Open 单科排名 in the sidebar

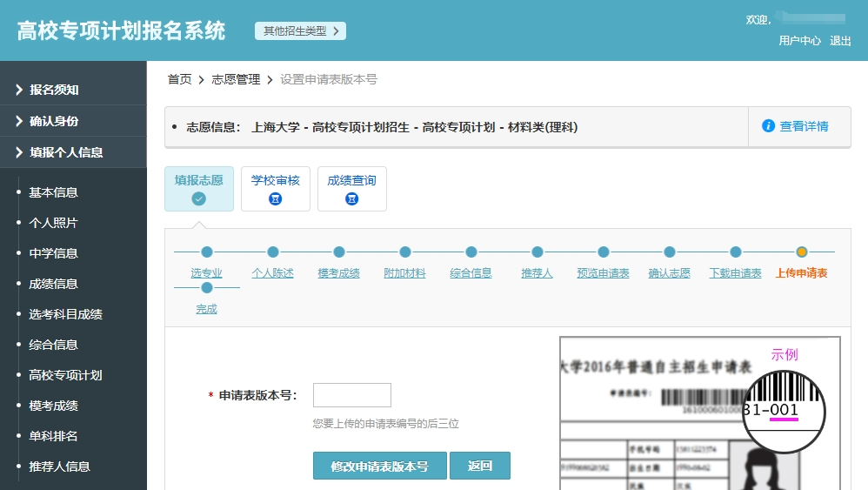tap(53, 436)
